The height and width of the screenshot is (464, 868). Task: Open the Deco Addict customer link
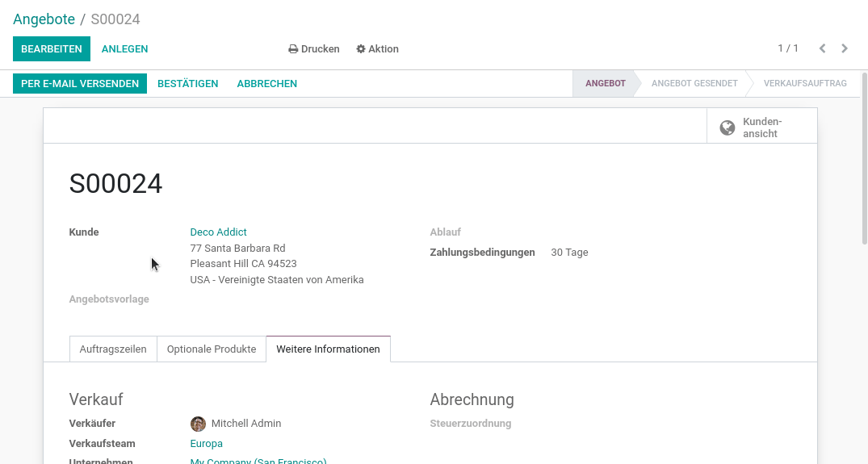(x=218, y=232)
